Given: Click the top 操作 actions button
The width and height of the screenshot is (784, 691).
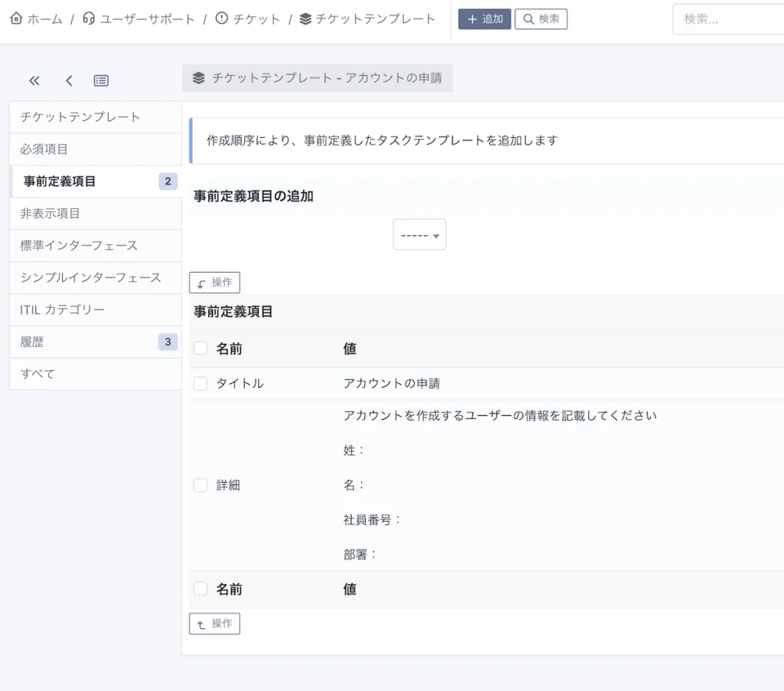Looking at the screenshot, I should pyautogui.click(x=214, y=283).
